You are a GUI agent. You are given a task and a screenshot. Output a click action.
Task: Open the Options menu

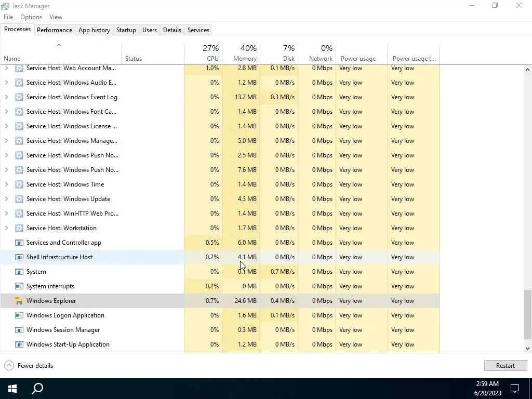click(x=31, y=17)
